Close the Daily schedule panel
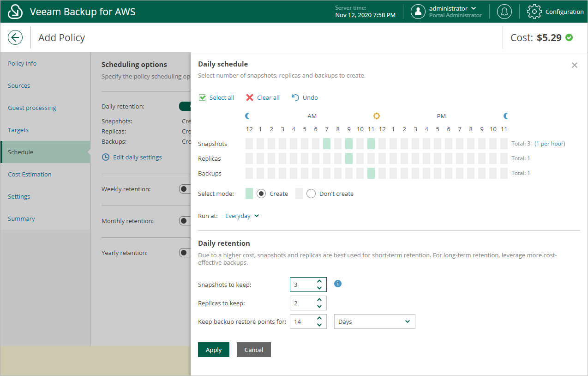The height and width of the screenshot is (376, 588). [x=575, y=65]
